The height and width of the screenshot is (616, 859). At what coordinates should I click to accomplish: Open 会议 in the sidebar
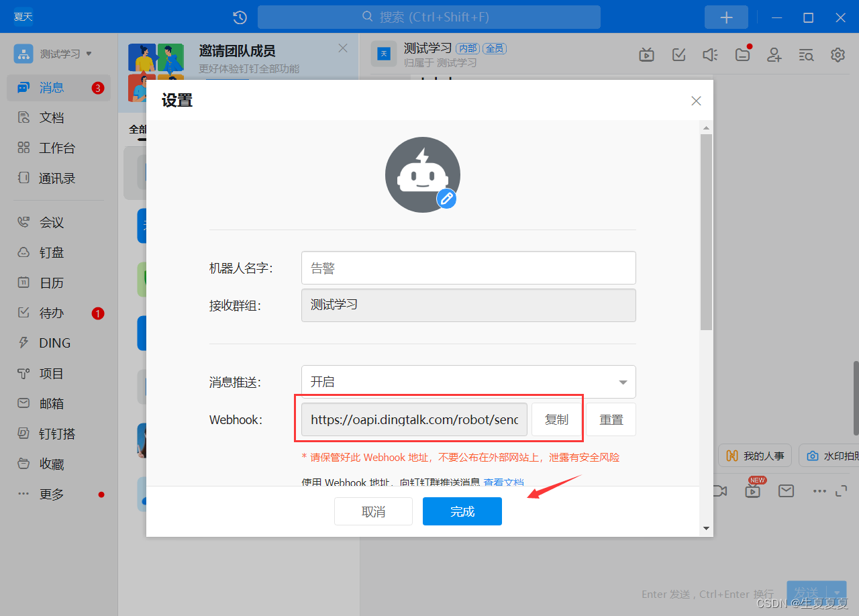pos(58,222)
